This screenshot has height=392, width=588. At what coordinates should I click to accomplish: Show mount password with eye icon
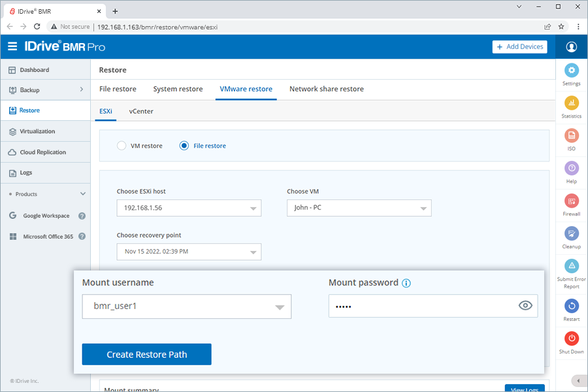525,306
